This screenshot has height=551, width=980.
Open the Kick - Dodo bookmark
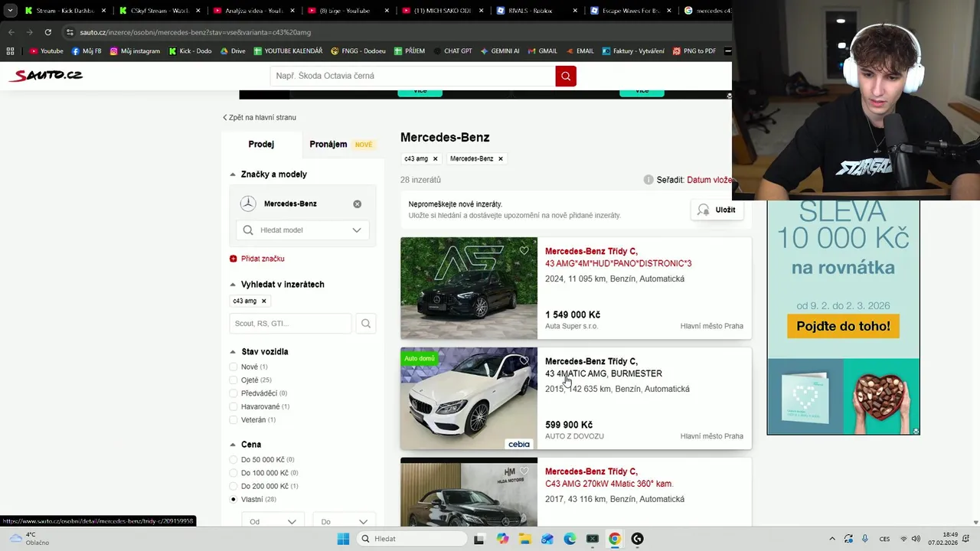pos(190,51)
